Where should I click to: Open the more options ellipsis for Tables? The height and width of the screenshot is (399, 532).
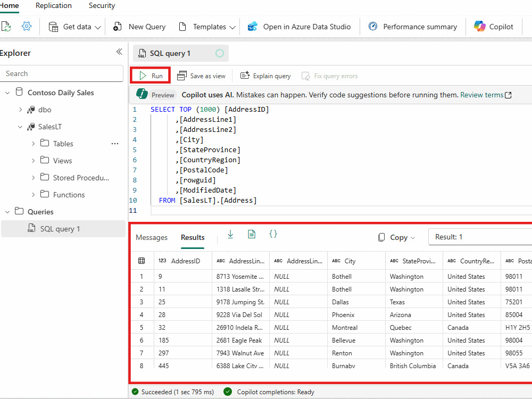click(x=115, y=144)
